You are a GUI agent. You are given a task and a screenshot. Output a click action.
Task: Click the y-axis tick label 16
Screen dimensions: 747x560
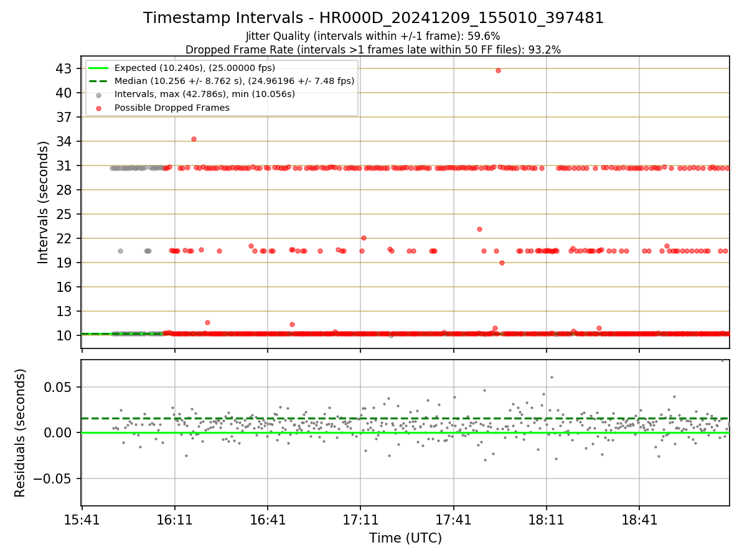(64, 287)
